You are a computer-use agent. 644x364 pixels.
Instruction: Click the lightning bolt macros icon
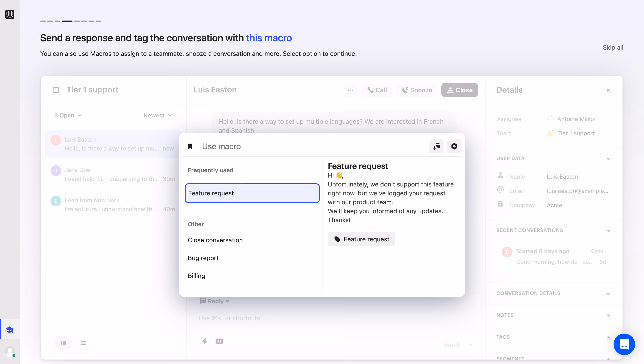click(x=205, y=341)
